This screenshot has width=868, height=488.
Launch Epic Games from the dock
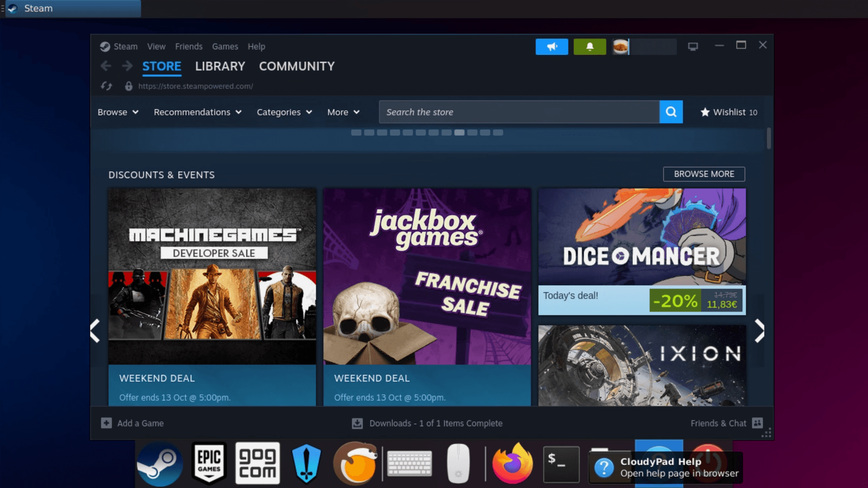[209, 463]
